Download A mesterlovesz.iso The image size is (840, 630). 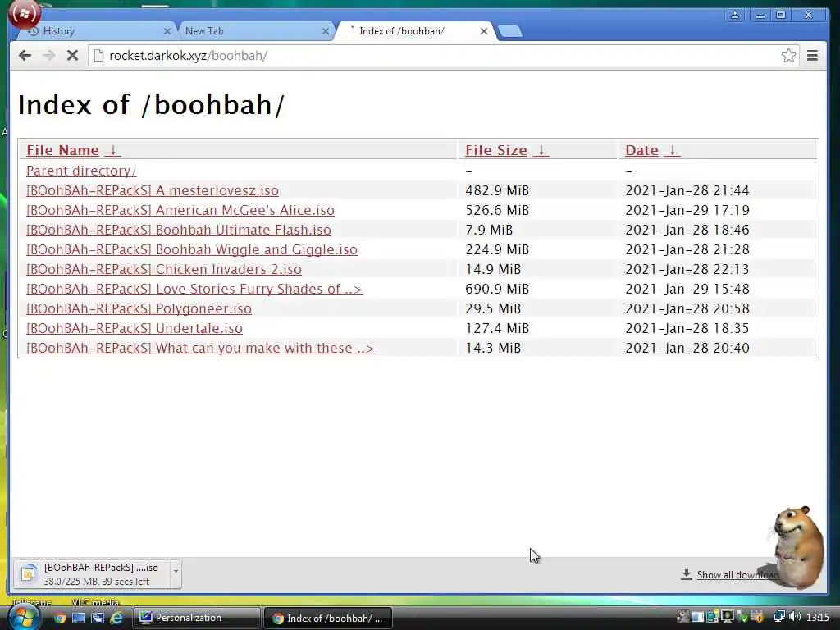(153, 190)
